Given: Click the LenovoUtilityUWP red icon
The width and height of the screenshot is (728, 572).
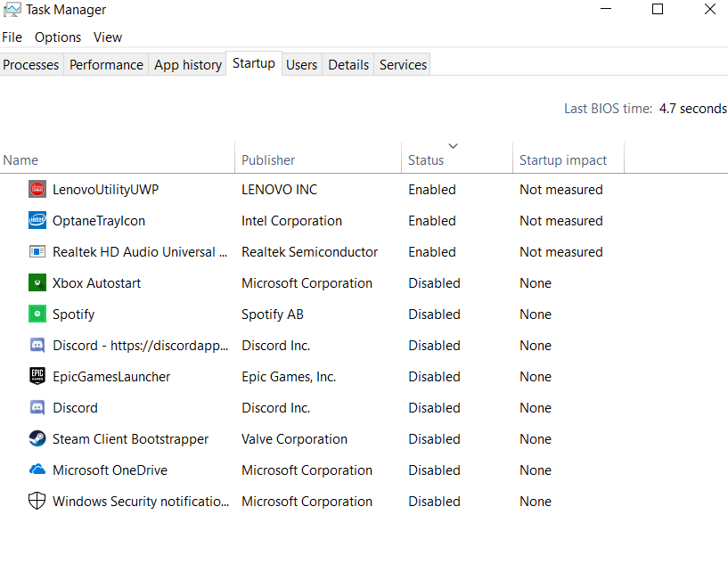Looking at the screenshot, I should point(37,190).
